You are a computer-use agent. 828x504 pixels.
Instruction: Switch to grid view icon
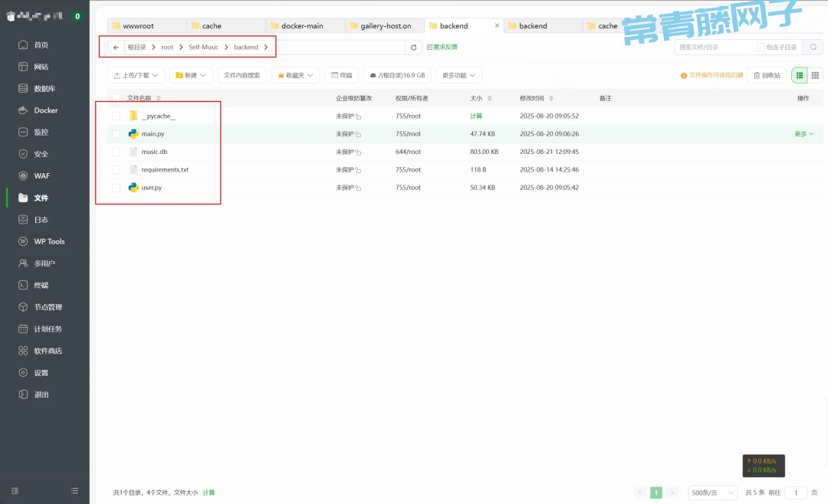(815, 75)
